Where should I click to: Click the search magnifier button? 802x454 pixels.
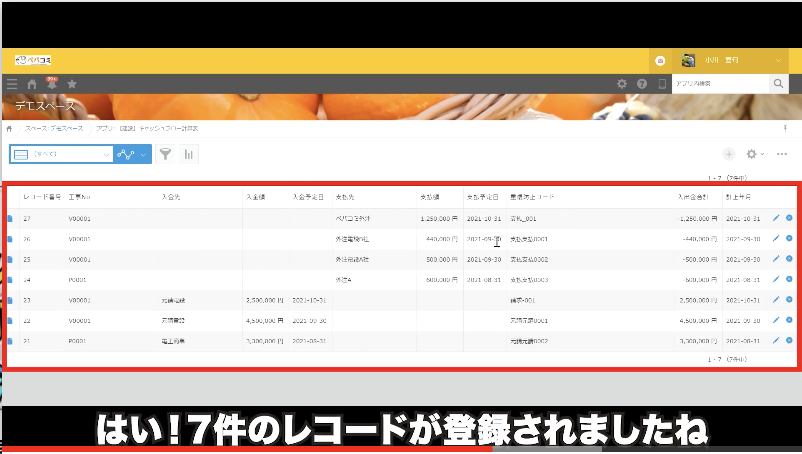(x=779, y=85)
